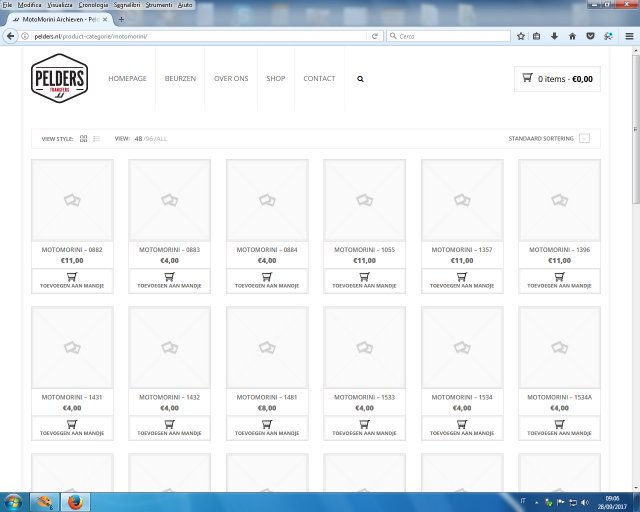Add MotoMorini 1396 to cart
640x512 pixels.
click(560, 280)
